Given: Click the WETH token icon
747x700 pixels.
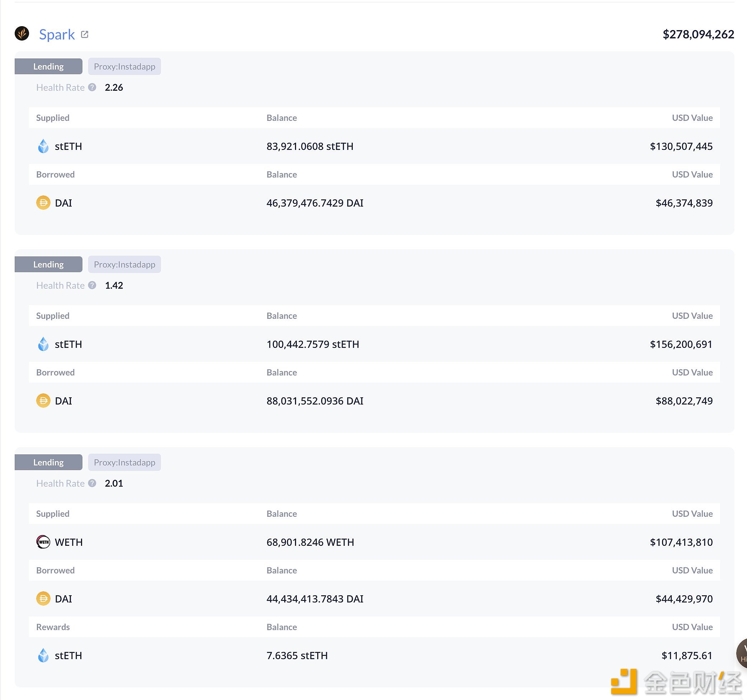Looking at the screenshot, I should (43, 542).
